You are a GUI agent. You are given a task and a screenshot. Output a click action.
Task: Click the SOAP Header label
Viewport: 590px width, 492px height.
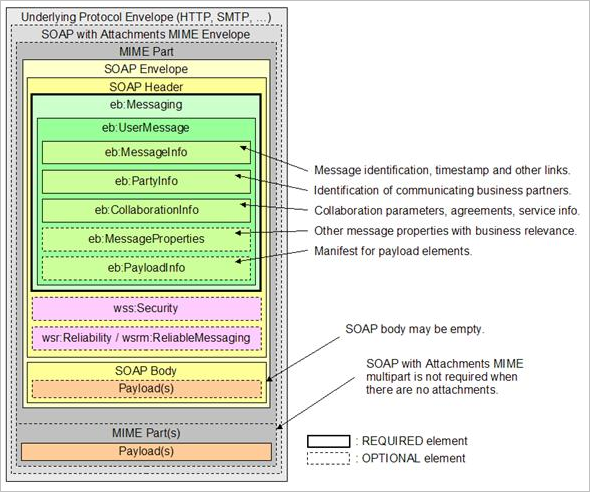[x=146, y=87]
